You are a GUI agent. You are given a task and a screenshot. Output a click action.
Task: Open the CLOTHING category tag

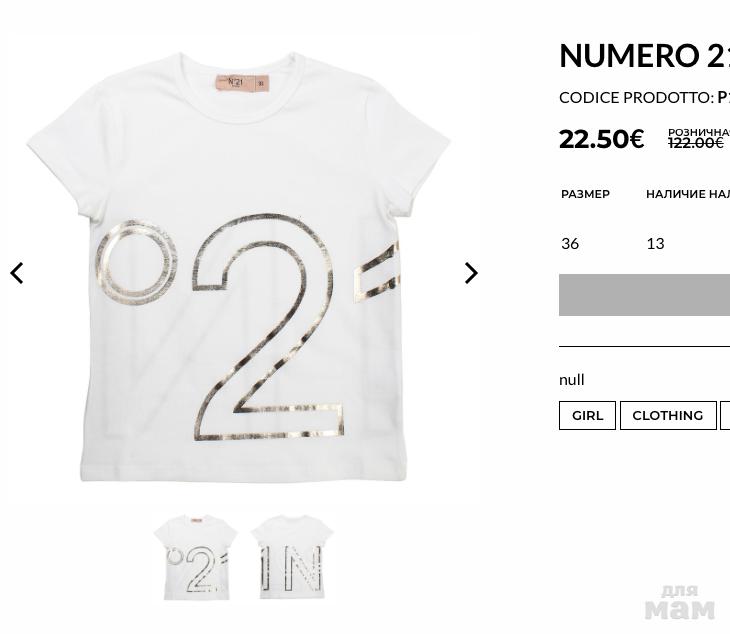pos(668,415)
